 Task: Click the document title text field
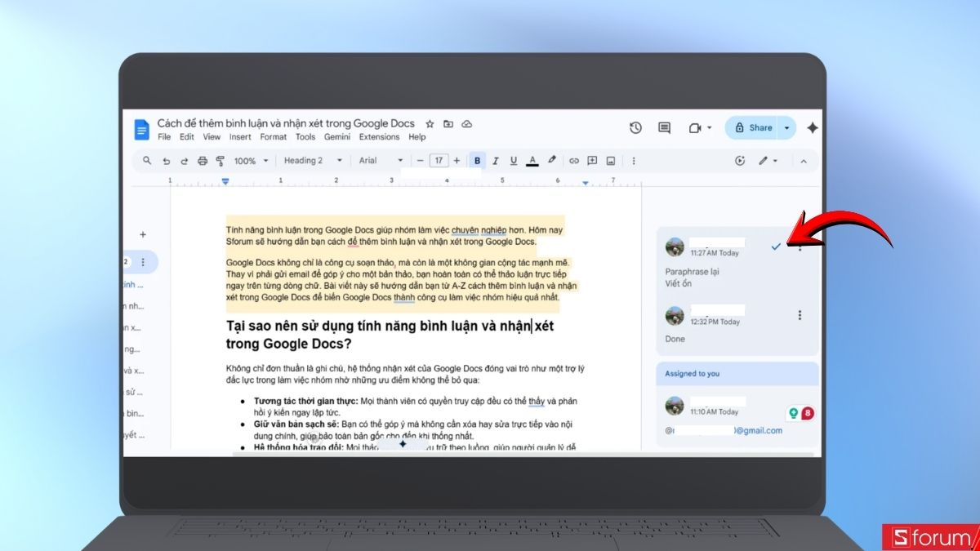tap(286, 123)
